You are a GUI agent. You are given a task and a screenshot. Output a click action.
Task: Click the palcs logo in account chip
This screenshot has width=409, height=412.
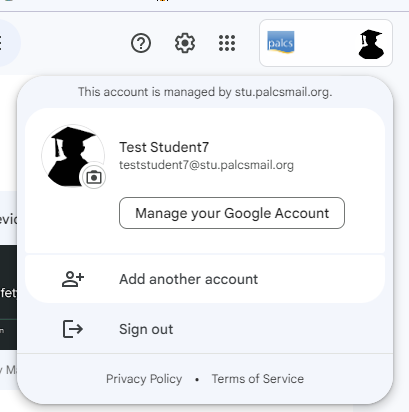point(281,42)
